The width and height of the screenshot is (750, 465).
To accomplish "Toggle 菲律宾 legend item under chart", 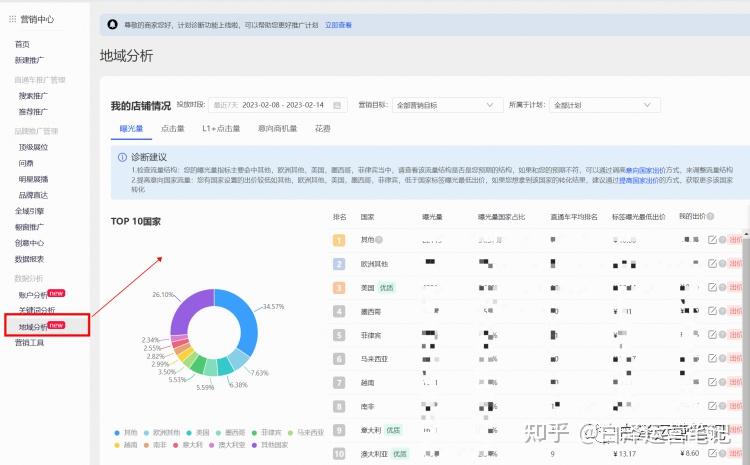I will (266, 432).
